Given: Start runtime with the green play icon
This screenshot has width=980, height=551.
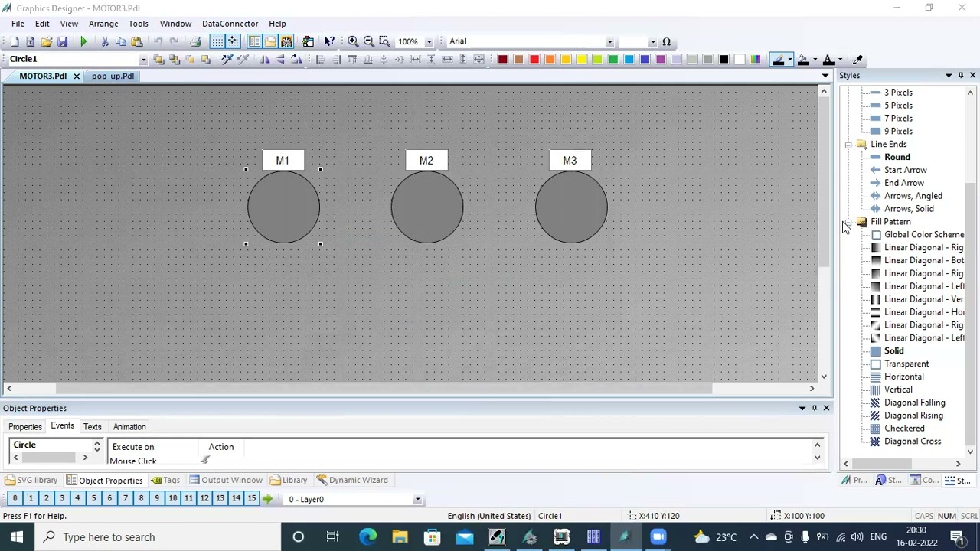Looking at the screenshot, I should pos(83,41).
